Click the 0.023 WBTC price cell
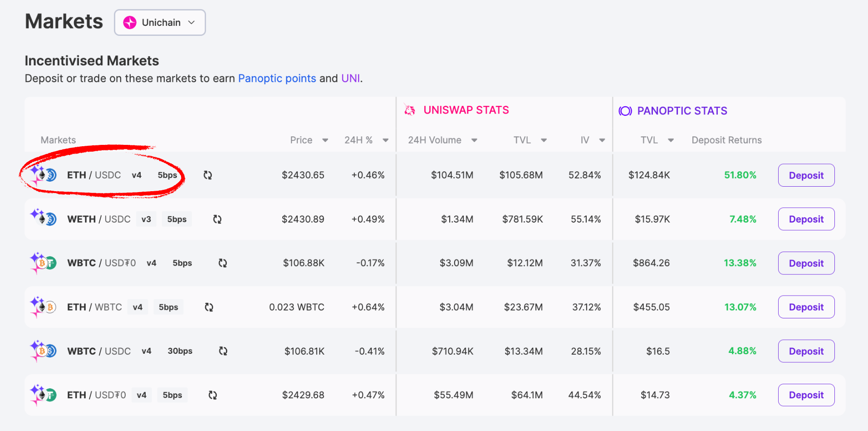Viewport: 868px width, 431px height. [297, 307]
